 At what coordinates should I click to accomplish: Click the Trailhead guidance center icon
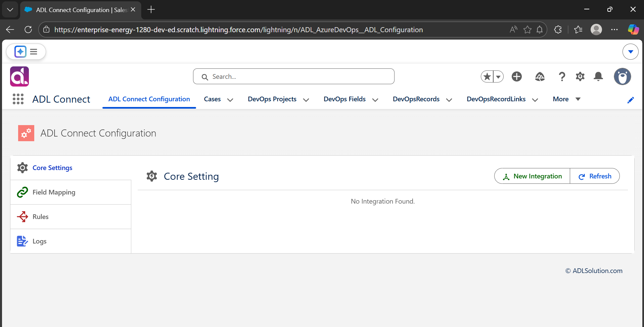(x=540, y=76)
